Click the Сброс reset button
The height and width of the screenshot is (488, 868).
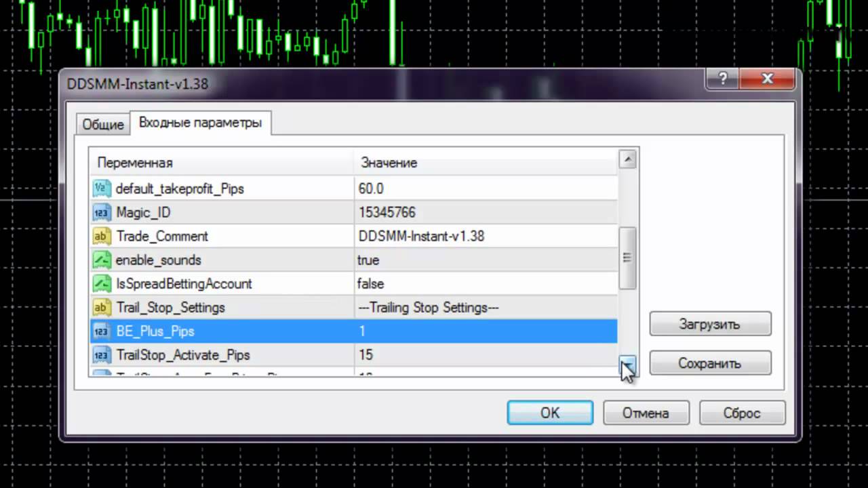tap(742, 413)
